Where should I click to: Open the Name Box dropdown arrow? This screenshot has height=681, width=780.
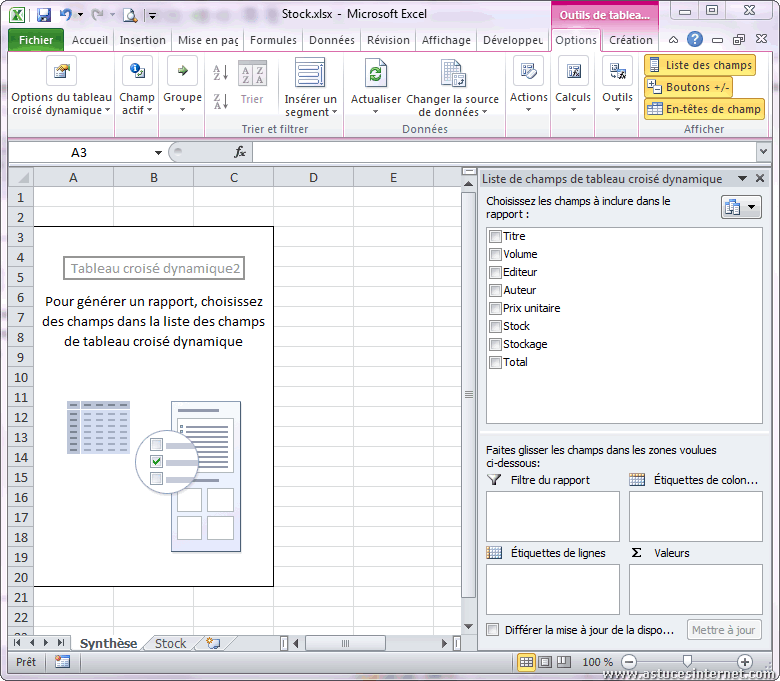pos(158,153)
